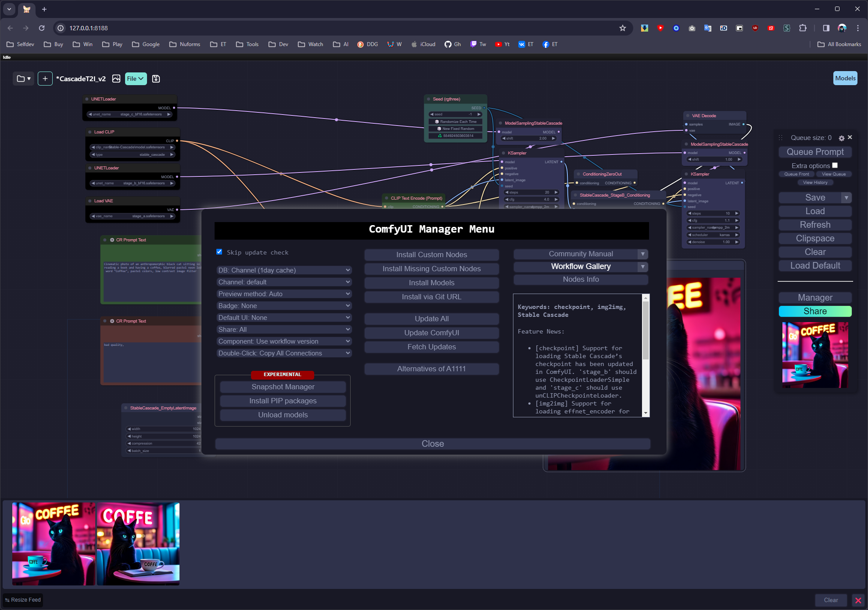Close the image feed with red X

point(858,600)
